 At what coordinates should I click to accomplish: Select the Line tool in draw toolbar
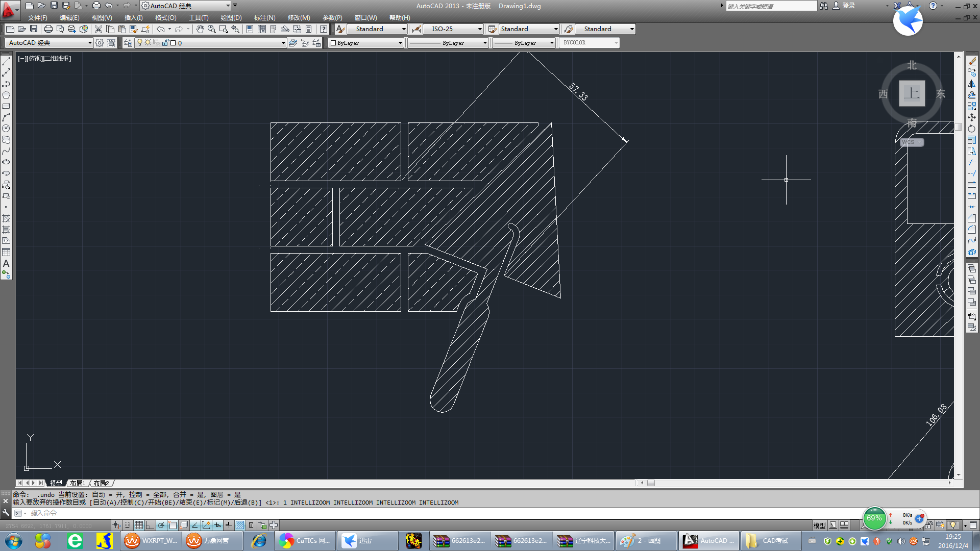click(x=6, y=61)
